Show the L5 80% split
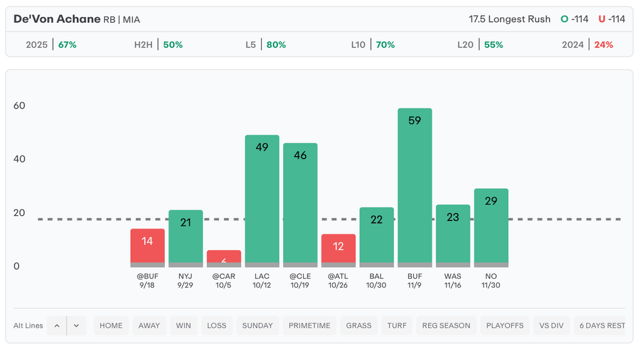The height and width of the screenshot is (352, 644). pos(265,45)
